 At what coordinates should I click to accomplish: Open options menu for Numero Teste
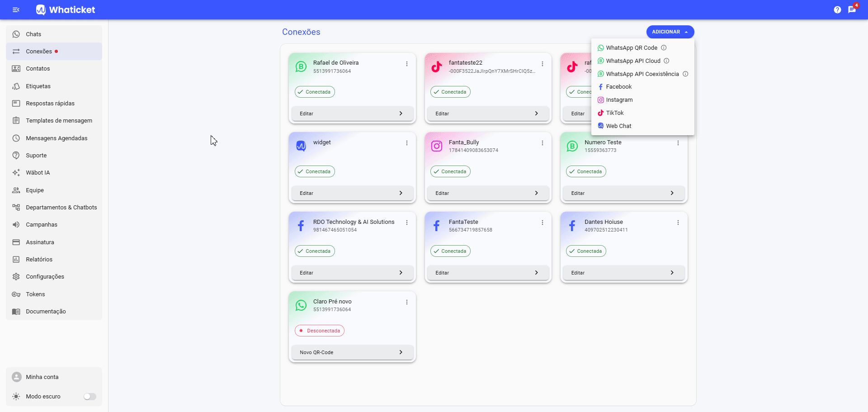678,143
